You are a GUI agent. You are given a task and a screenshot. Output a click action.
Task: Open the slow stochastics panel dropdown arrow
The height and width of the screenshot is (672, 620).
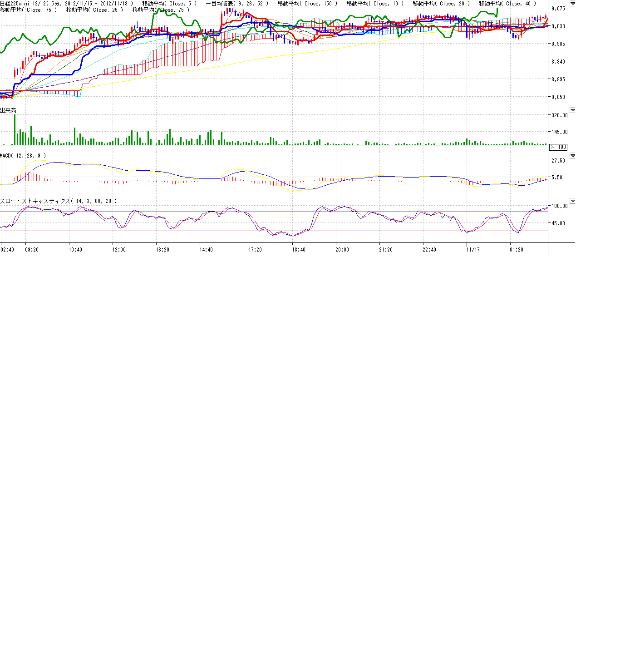[x=572, y=201]
